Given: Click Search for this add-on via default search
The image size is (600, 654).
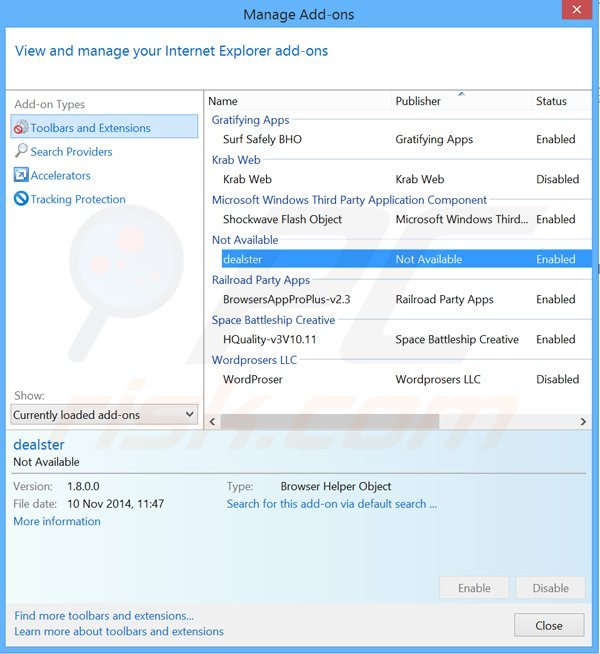Looking at the screenshot, I should [x=331, y=504].
